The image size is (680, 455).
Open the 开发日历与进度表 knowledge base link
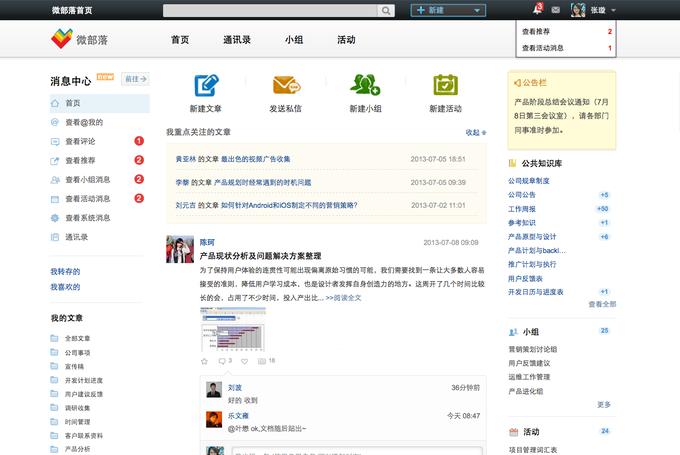pos(536,292)
